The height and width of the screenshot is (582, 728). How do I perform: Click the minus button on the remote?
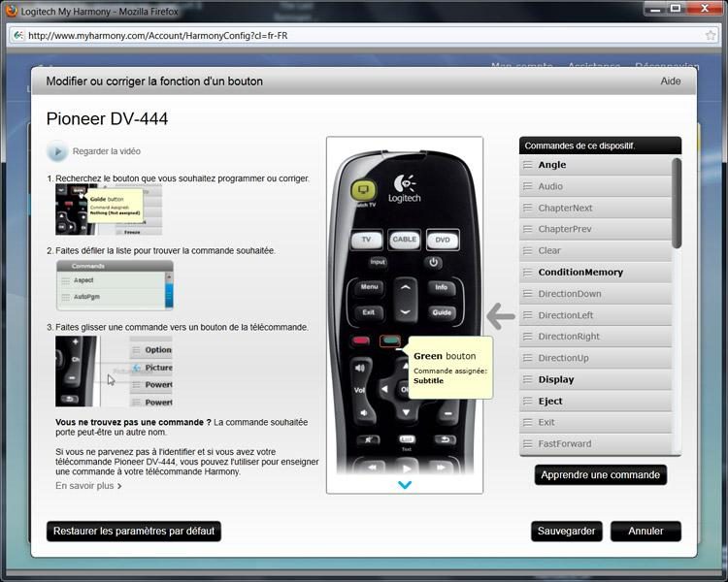pos(447,412)
